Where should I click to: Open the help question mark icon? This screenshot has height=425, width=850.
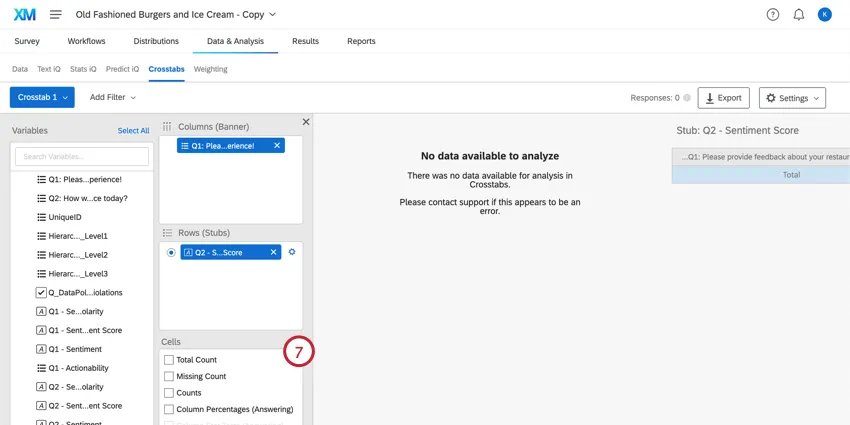773,14
